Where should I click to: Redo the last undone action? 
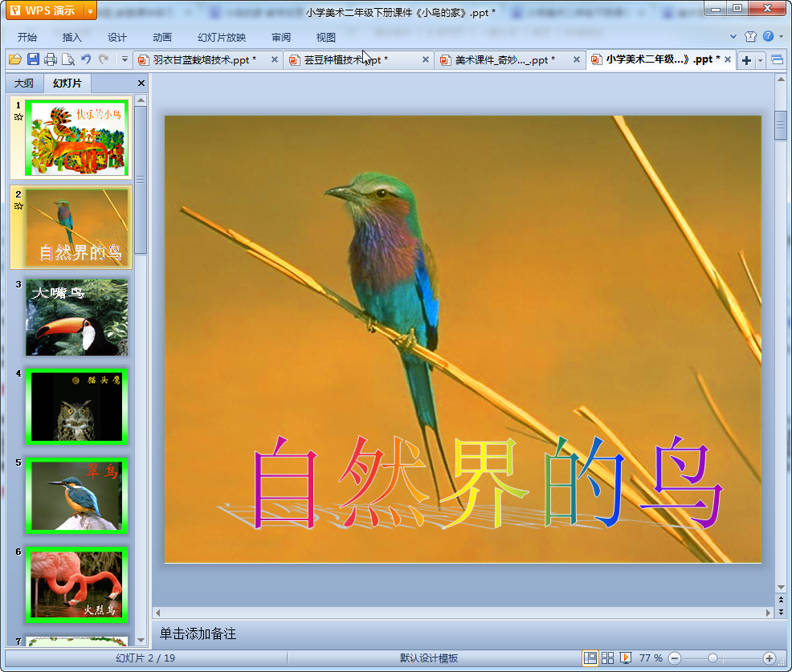(x=104, y=59)
